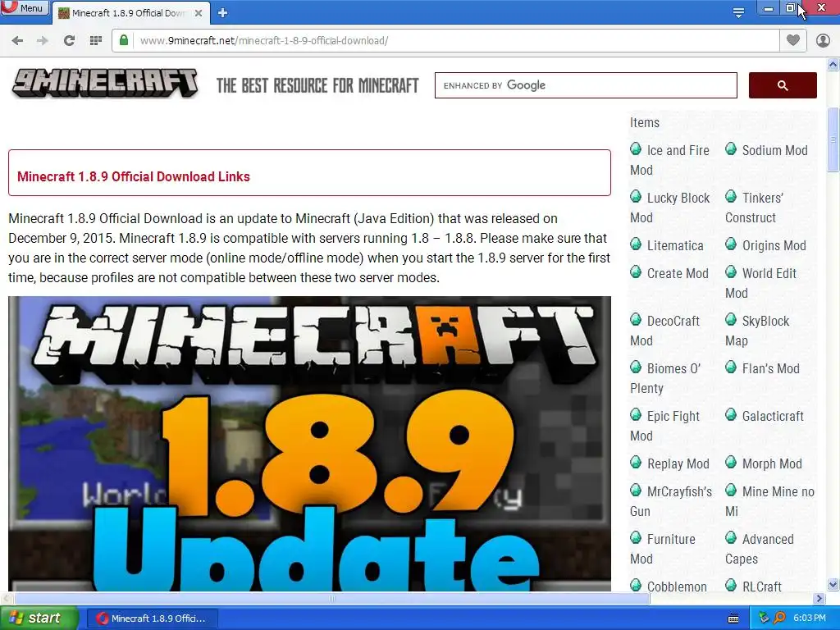Select the Minecraft 1.8.9 taskbar button
840x630 pixels.
pyautogui.click(x=152, y=619)
